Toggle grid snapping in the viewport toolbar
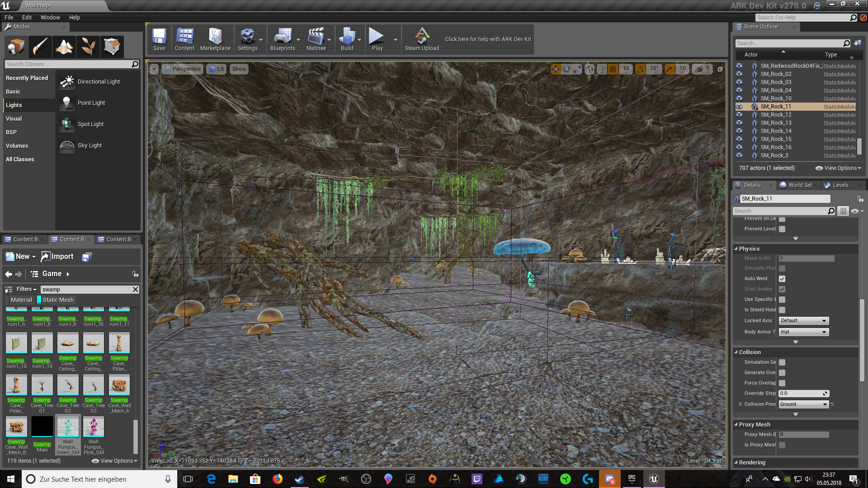The height and width of the screenshot is (488, 868). click(x=613, y=69)
